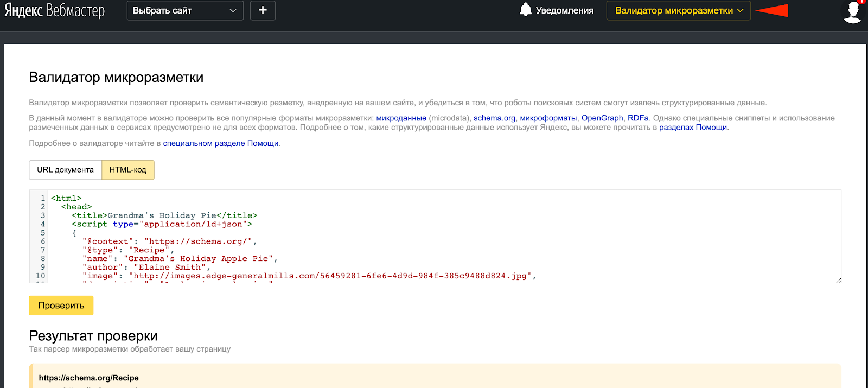
Task: Click the 'OpenGraph' link
Action: pos(602,118)
